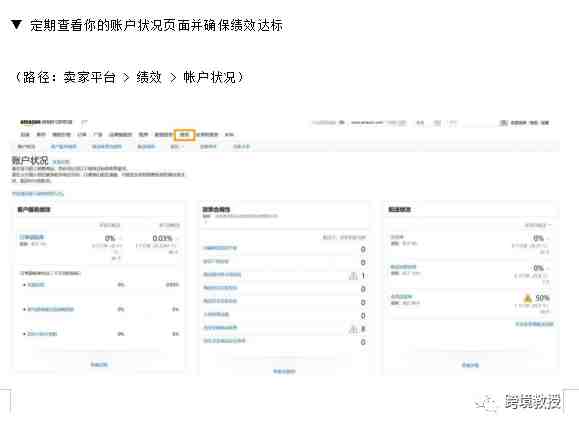
Task: Click the yellow warning triangle beside 50%
Action: coord(528,298)
